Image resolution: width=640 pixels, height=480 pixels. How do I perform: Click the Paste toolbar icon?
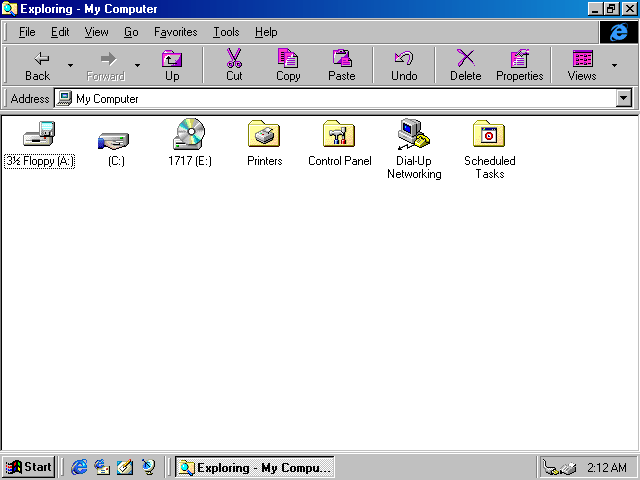(342, 58)
